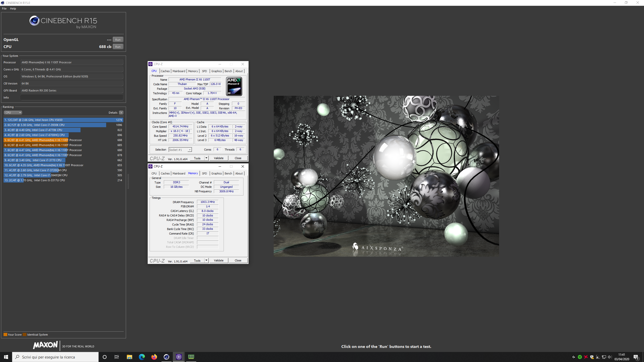This screenshot has height=362, width=644.
Task: Select the ranking row scoring 688
Action: coord(63,140)
